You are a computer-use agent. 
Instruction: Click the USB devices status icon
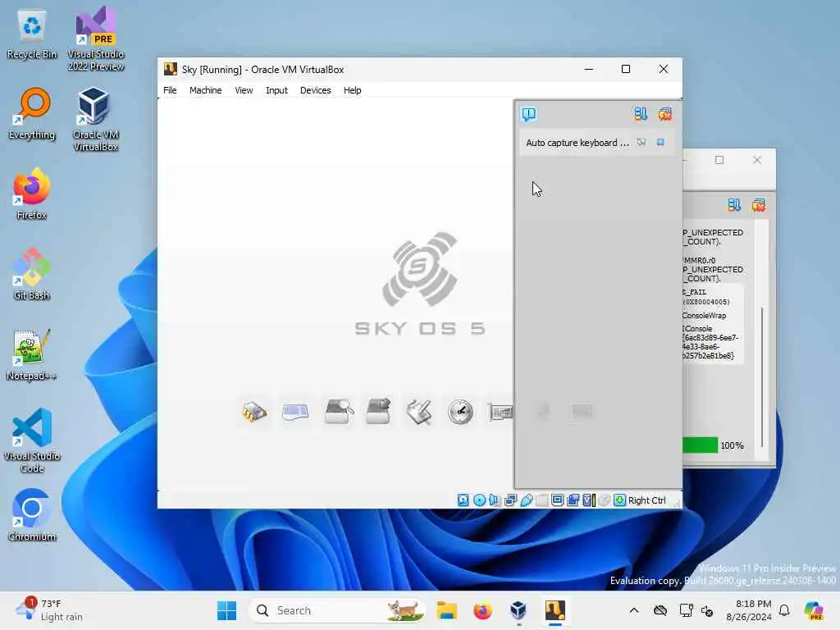(526, 500)
